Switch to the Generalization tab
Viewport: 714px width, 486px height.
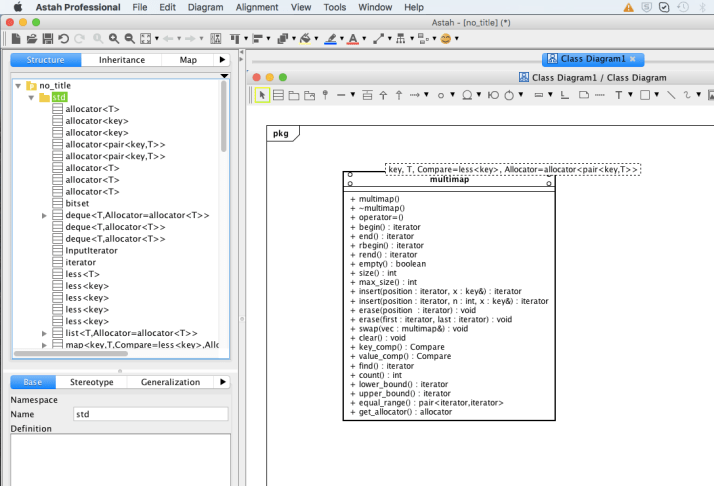(170, 382)
